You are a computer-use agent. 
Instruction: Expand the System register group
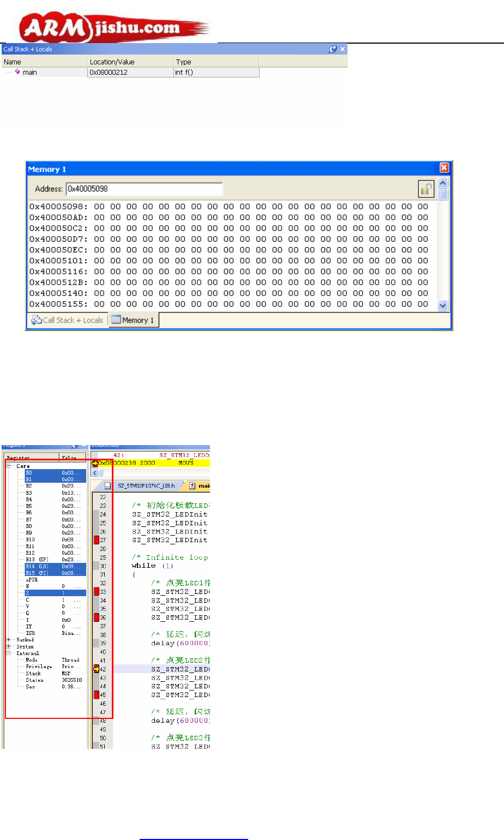[9, 646]
